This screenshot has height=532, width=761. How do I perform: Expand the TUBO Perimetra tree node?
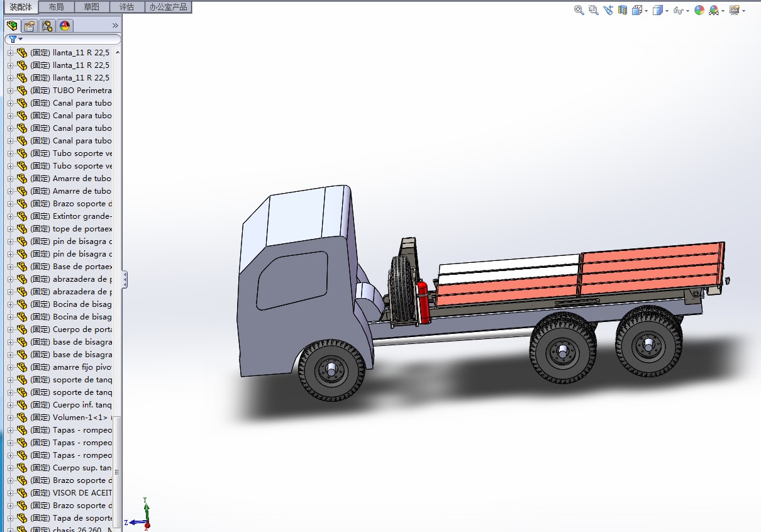click(10, 91)
